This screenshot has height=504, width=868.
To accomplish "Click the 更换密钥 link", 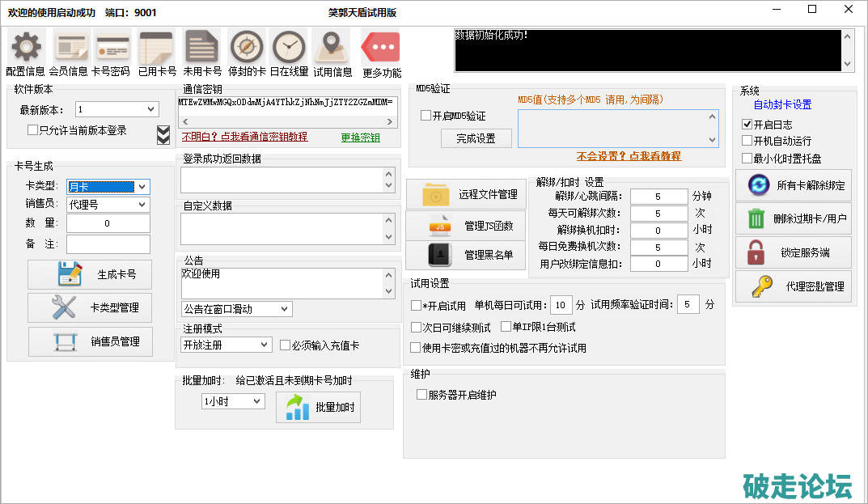I will coord(360,138).
